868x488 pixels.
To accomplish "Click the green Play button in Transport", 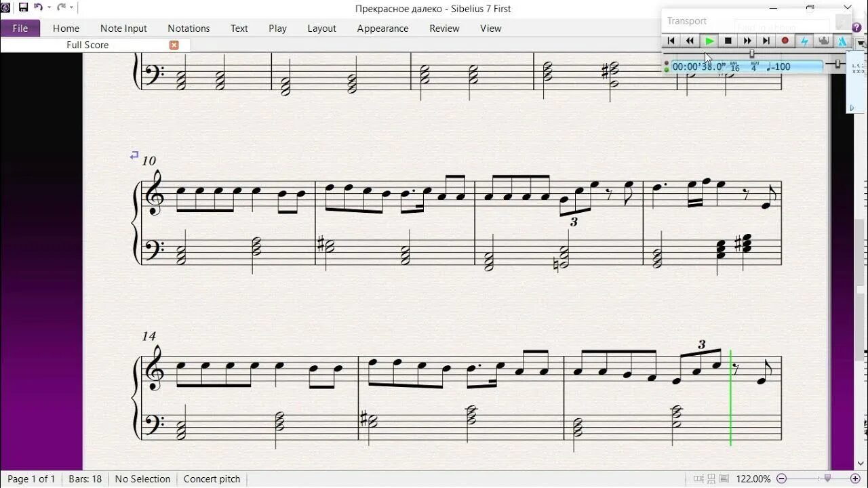I will tap(709, 41).
